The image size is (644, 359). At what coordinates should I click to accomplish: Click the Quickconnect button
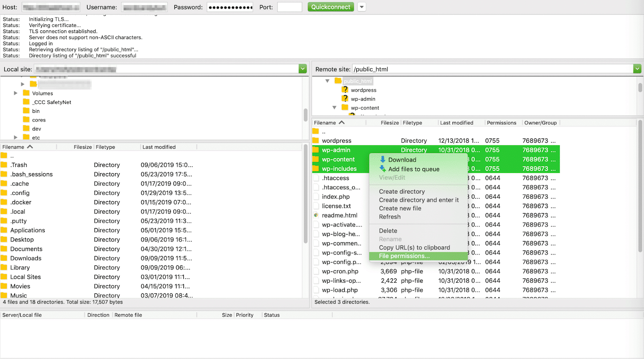pyautogui.click(x=331, y=7)
